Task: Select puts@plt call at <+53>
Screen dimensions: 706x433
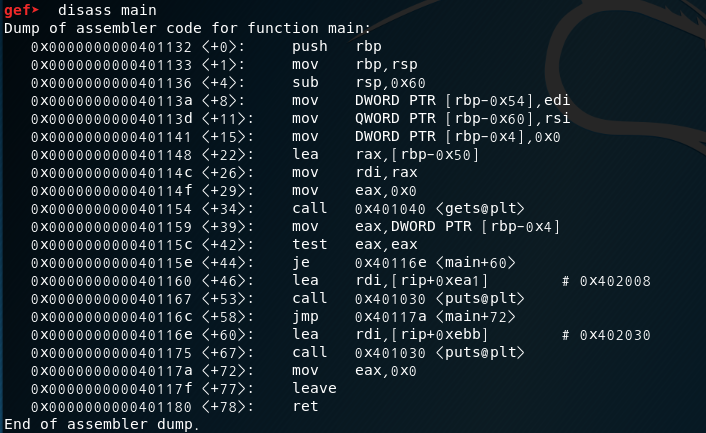Action: 440,299
